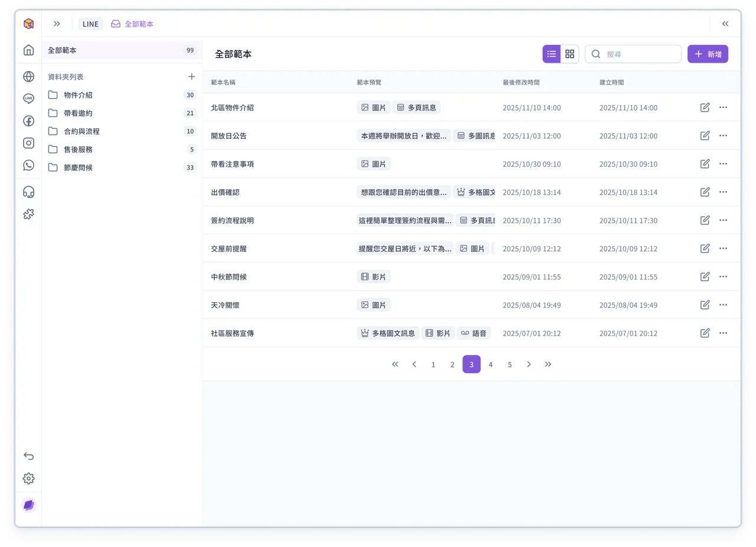
Task: Jump to the last page
Action: click(548, 364)
